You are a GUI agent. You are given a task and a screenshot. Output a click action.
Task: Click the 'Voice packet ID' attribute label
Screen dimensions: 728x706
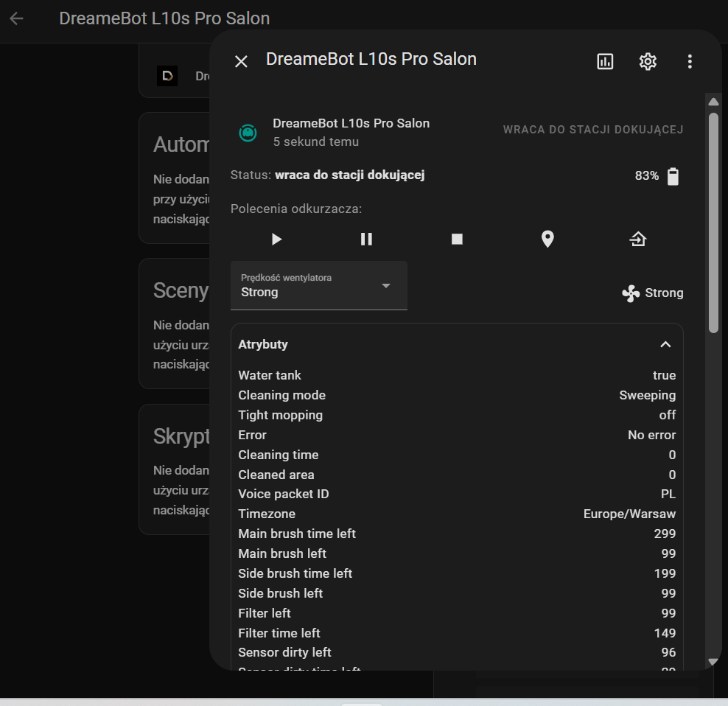[x=283, y=494]
